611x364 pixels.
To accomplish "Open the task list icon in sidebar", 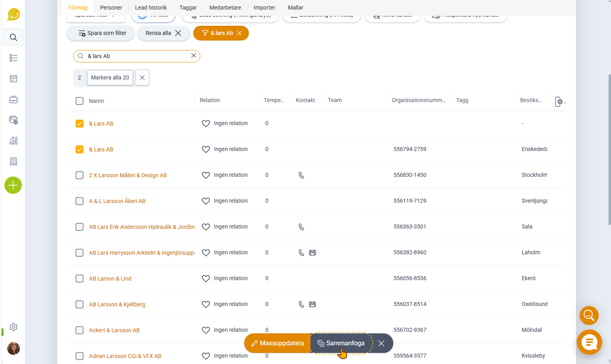I will (x=14, y=58).
